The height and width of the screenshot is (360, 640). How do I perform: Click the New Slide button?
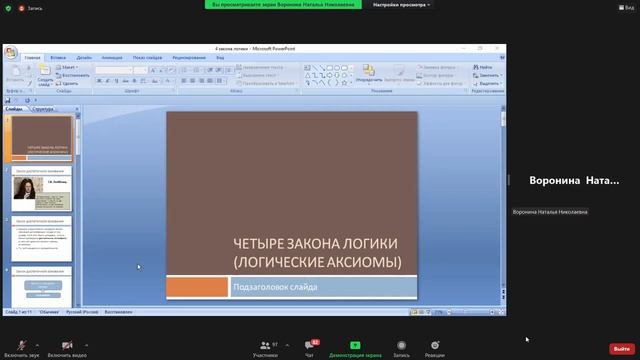click(x=44, y=76)
